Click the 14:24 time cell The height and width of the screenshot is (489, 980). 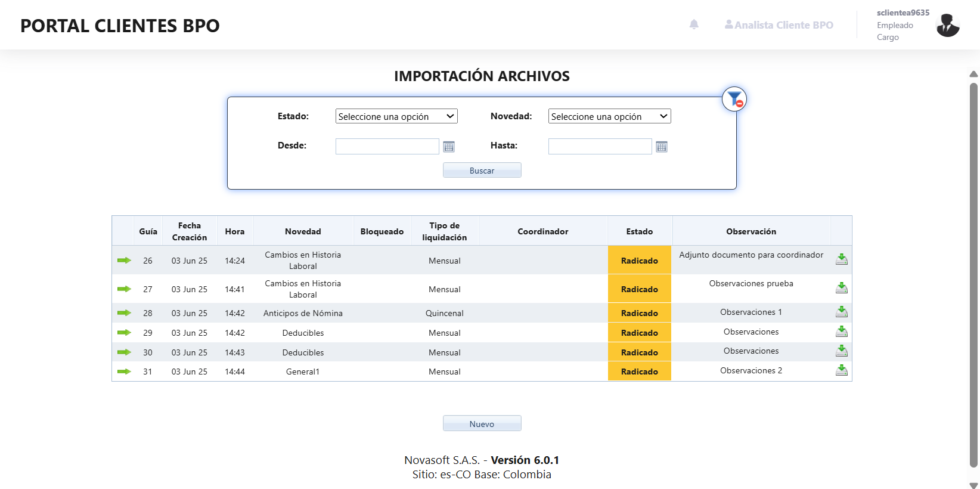[x=235, y=261]
